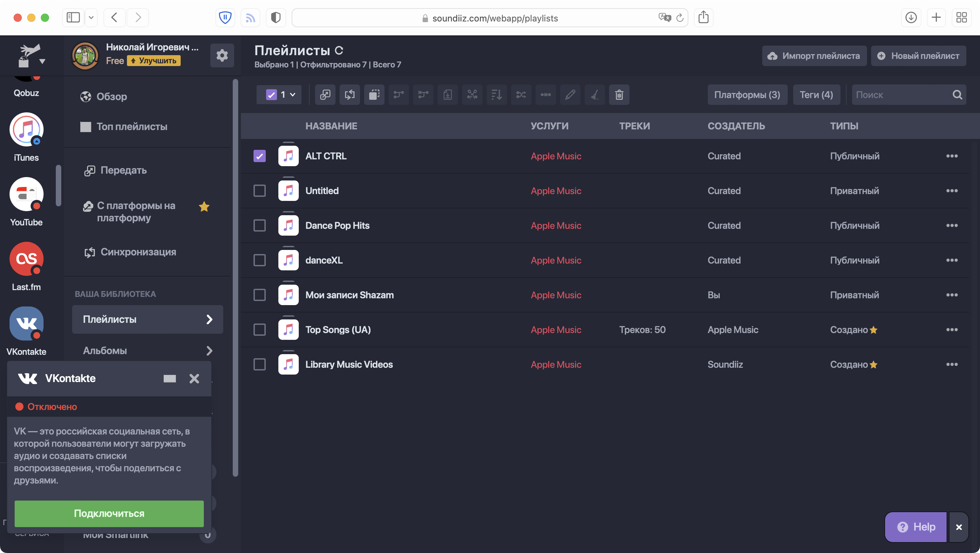980x553 pixels.
Task: Dismiss the Help widget with X
Action: click(959, 527)
